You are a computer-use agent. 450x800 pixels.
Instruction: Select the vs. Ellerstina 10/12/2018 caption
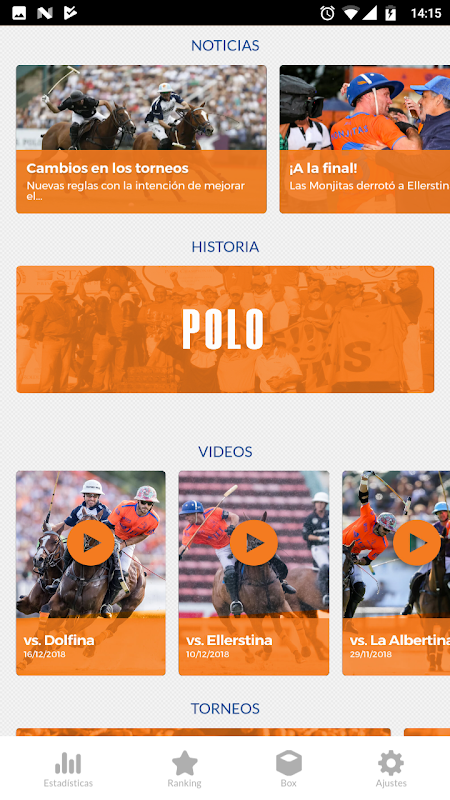pos(208,654)
